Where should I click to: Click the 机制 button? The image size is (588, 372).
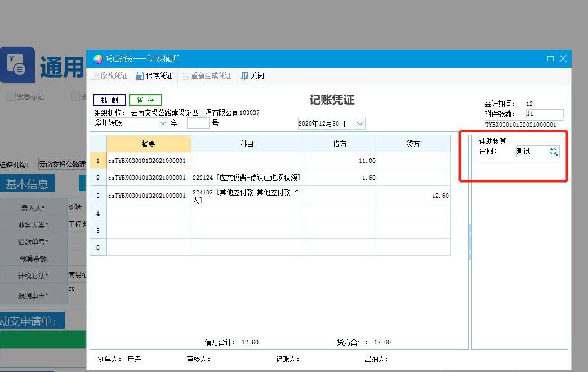[109, 100]
